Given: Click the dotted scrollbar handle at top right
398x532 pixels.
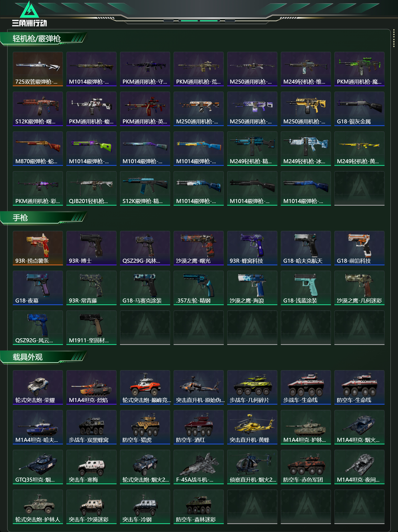Looking at the screenshot, I should (x=394, y=39).
